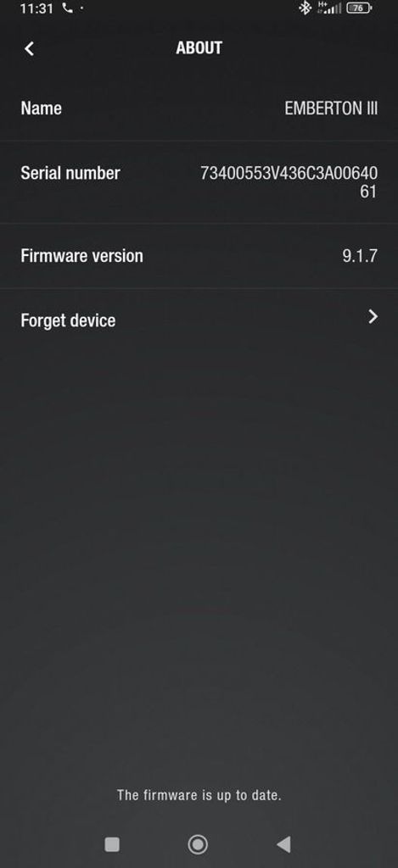
Task: Tap the triangle back navigation button
Action: coord(283,844)
